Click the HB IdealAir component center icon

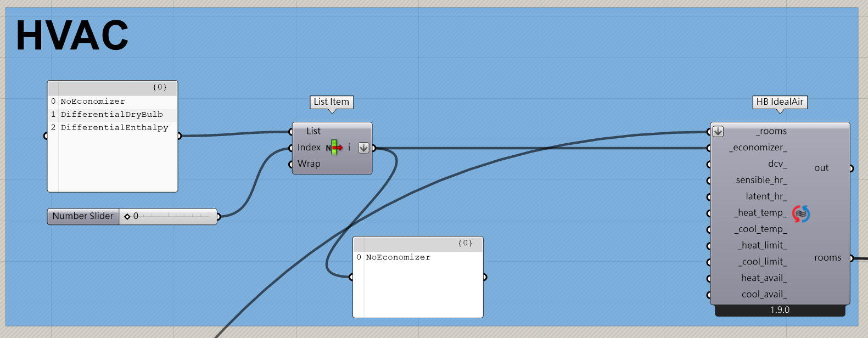point(801,213)
